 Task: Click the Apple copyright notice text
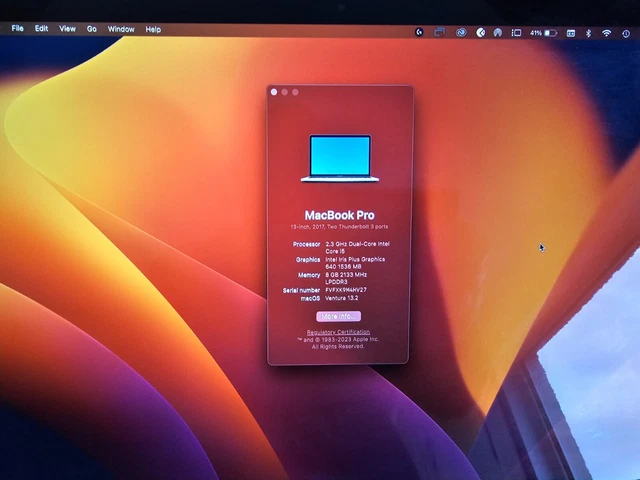click(x=338, y=343)
